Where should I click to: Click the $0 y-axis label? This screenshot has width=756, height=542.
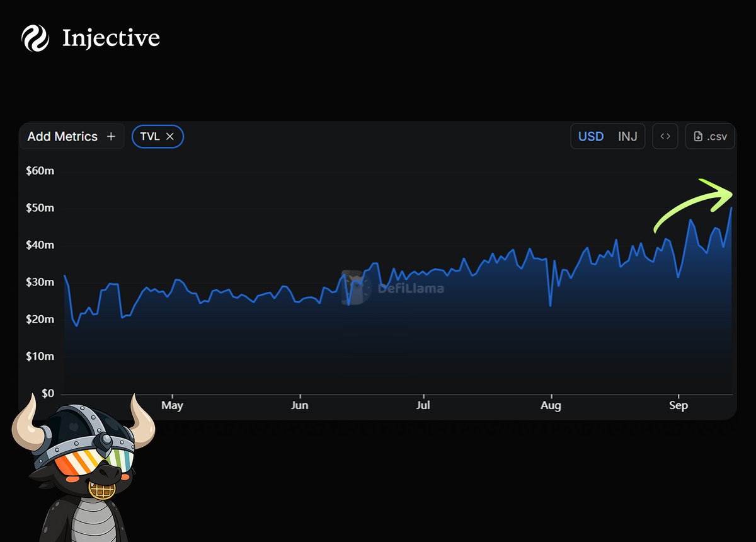coord(47,394)
